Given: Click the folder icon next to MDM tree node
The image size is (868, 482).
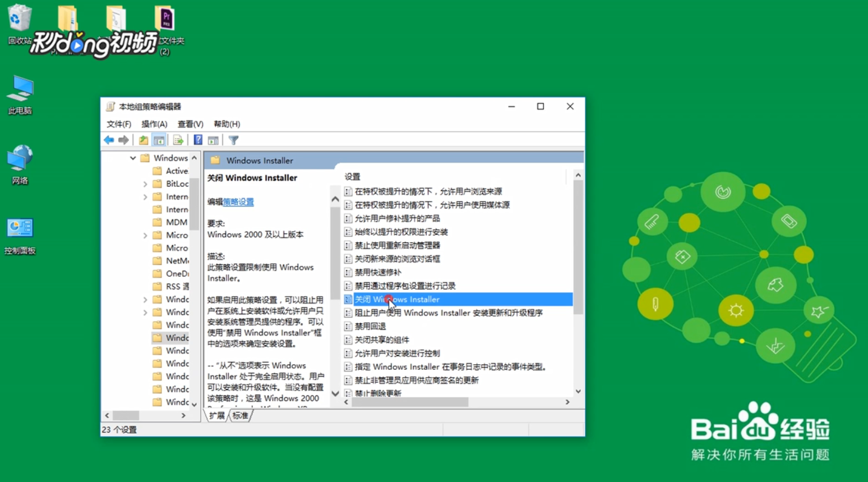Looking at the screenshot, I should 158,222.
